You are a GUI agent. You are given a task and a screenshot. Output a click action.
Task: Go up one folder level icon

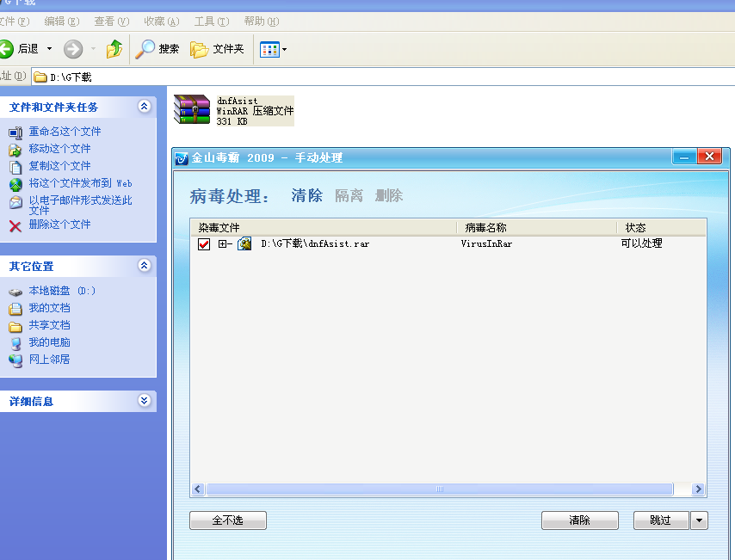click(114, 49)
